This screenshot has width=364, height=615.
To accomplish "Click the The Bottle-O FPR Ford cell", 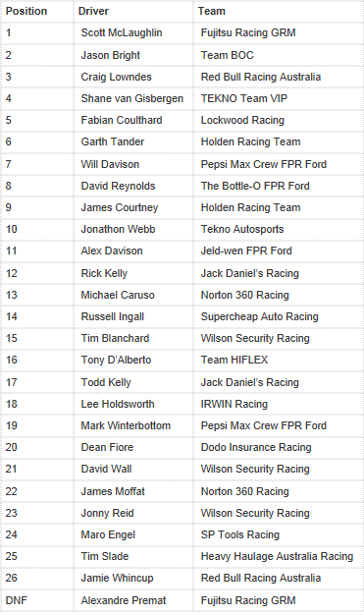I will pyautogui.click(x=278, y=186).
